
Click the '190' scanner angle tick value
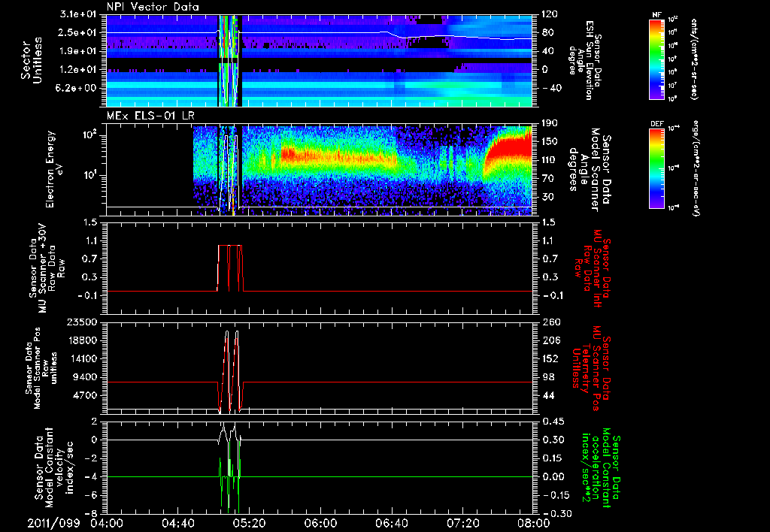(550, 123)
